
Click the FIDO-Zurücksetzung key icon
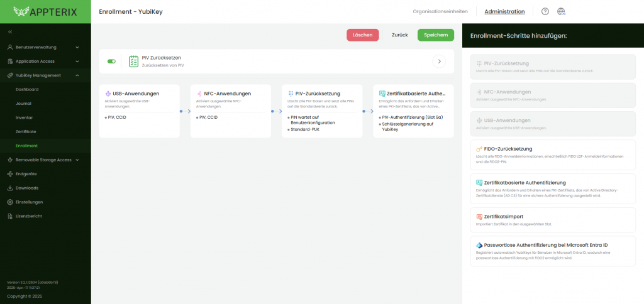[479, 149]
